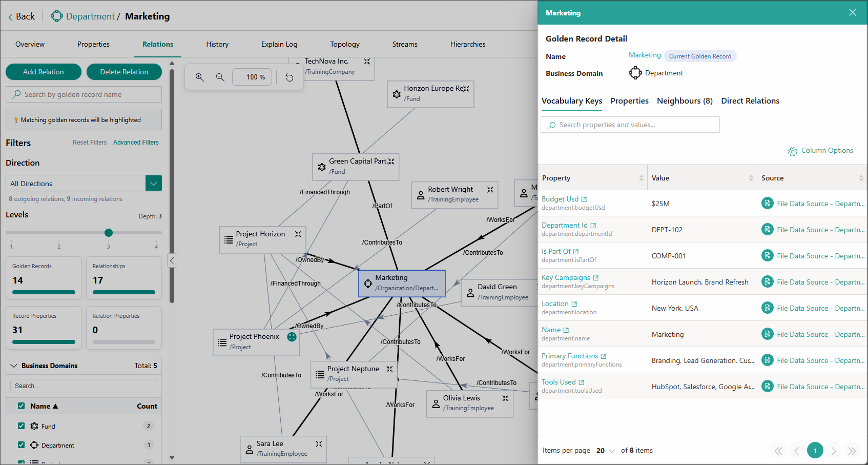This screenshot has height=465, width=868.
Task: Collapse the Project Horizon node using its icon
Action: point(298,234)
